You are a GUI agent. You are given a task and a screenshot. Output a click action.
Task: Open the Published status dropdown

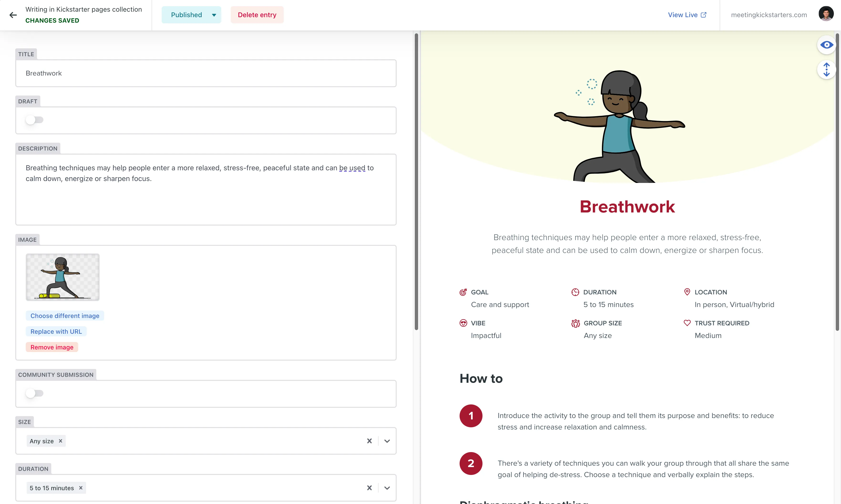[x=214, y=15]
